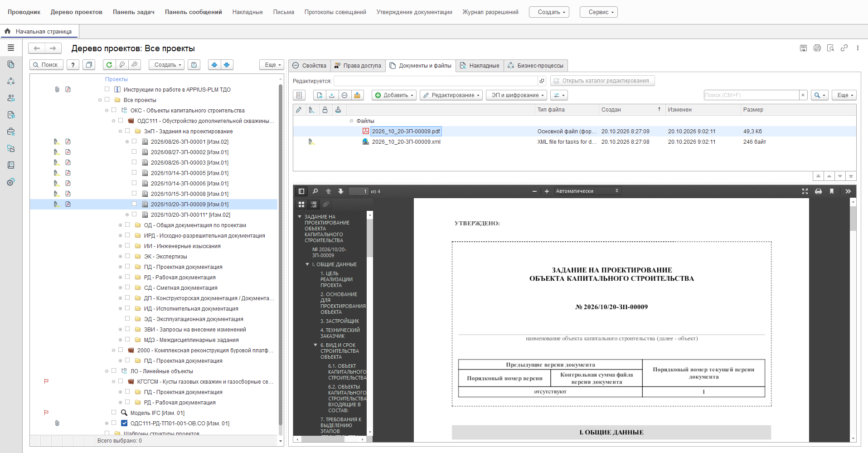Screen dimensions: 868x453
Task: Open the Автоматически zoom level dropdown
Action: pyautogui.click(x=587, y=191)
